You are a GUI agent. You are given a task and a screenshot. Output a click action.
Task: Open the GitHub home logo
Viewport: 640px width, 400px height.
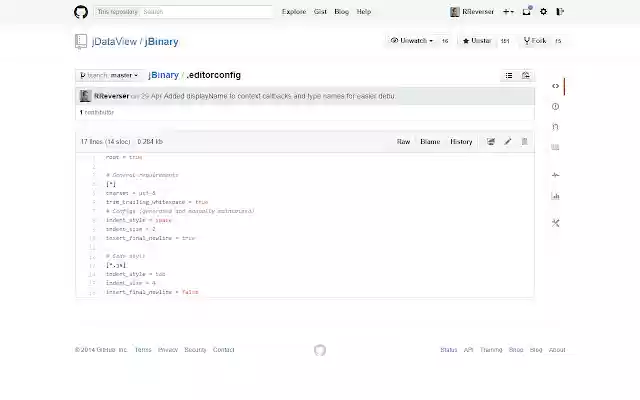(x=81, y=12)
